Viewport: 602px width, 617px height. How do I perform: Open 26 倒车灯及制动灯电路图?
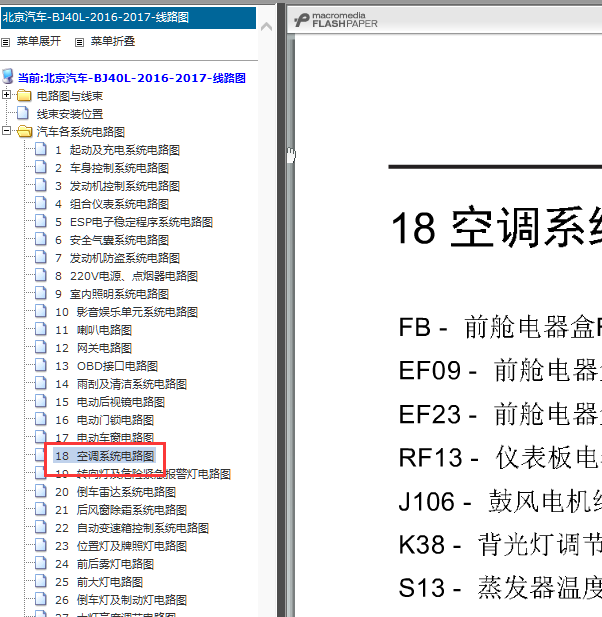(121, 600)
